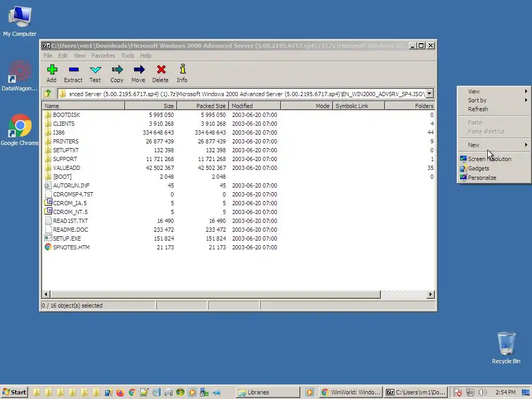Select the BOOTDISK folder icon
The height and width of the screenshot is (399, 532).
point(48,115)
